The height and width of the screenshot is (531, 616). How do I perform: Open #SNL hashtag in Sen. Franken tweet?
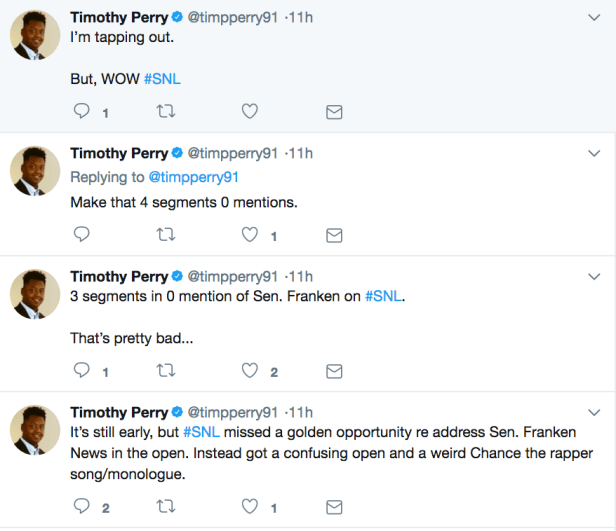coord(384,297)
